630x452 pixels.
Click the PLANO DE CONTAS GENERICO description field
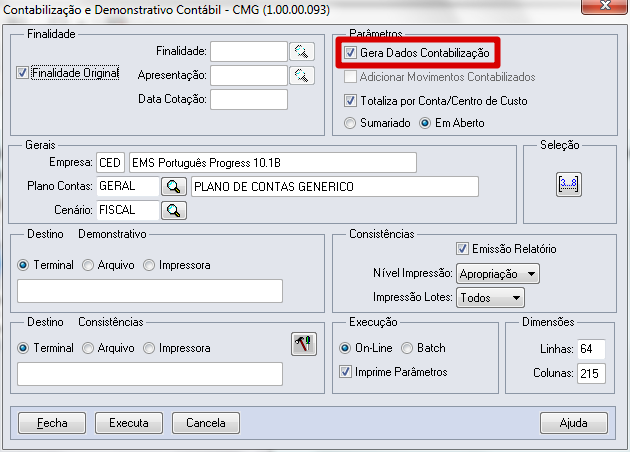[335, 186]
